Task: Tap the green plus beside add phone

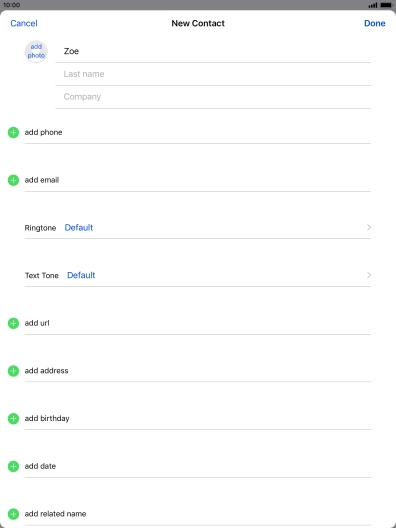Action: 13,132
